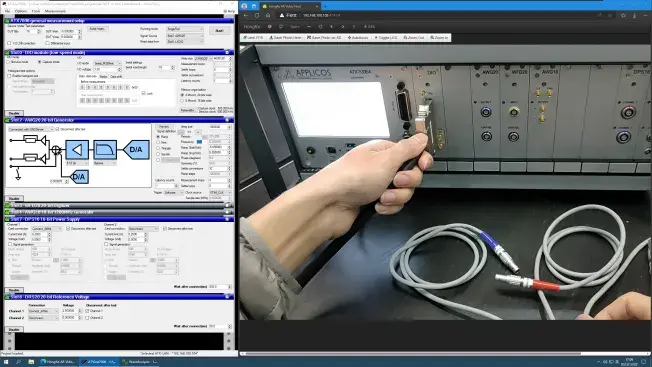Open the Trigger Software dropdown
Viewport: 652px width, 367px height.
click(173, 193)
